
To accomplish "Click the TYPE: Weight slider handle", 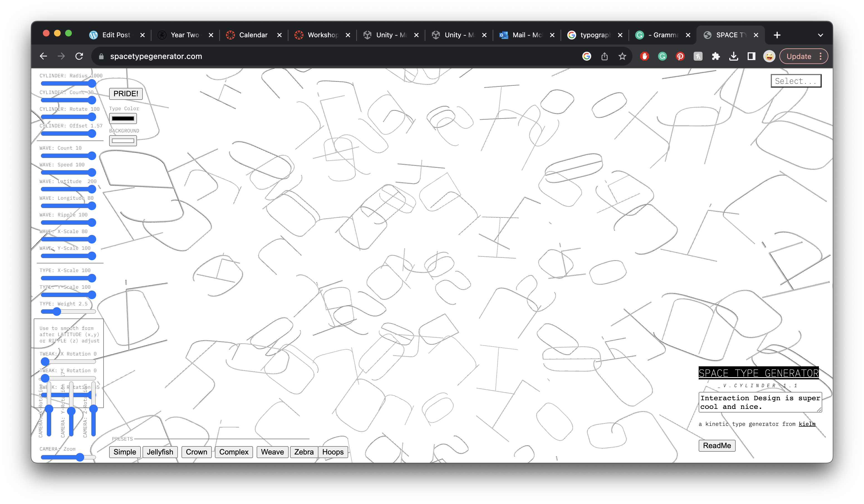I will click(57, 312).
